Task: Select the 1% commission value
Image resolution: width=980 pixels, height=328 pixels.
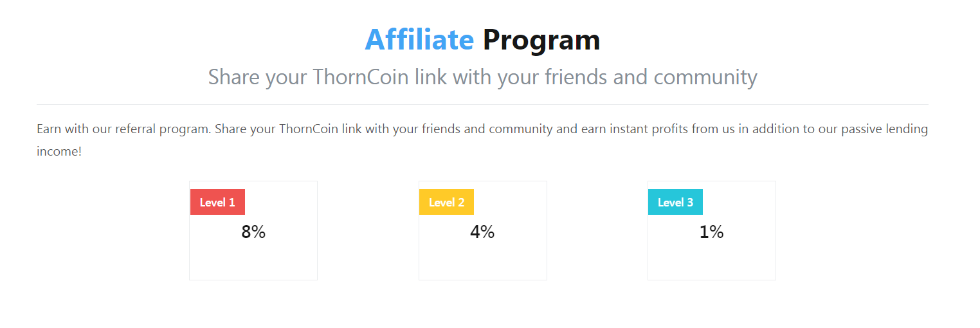Action: click(x=711, y=232)
